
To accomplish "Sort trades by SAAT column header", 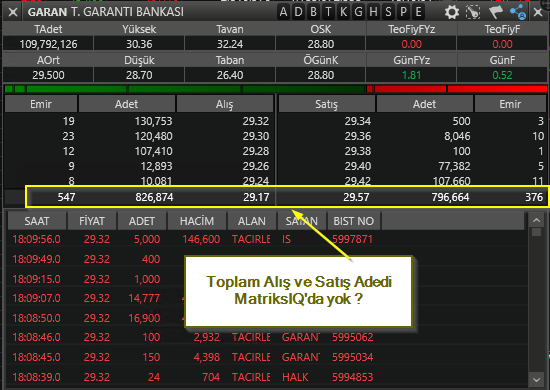I will pyautogui.click(x=37, y=221).
